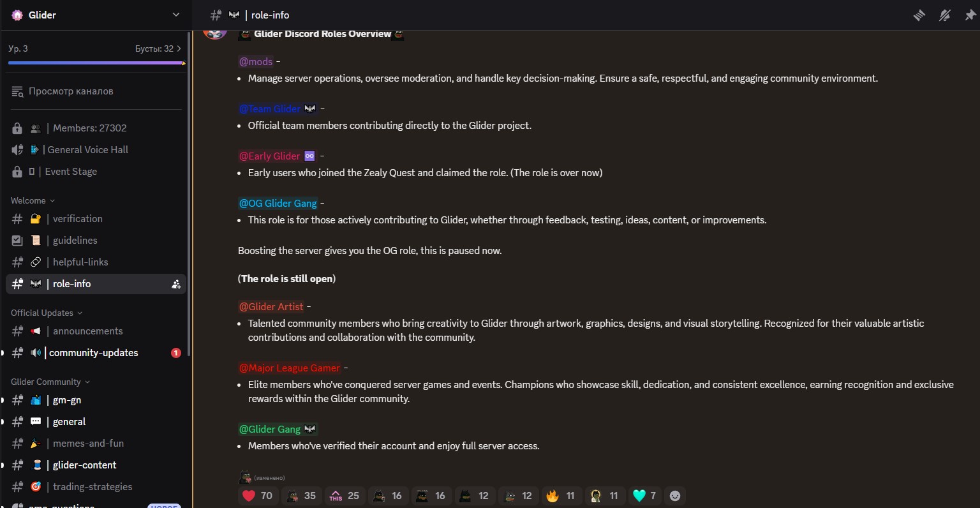Click the server boost progress bar
980x508 pixels.
click(x=96, y=63)
